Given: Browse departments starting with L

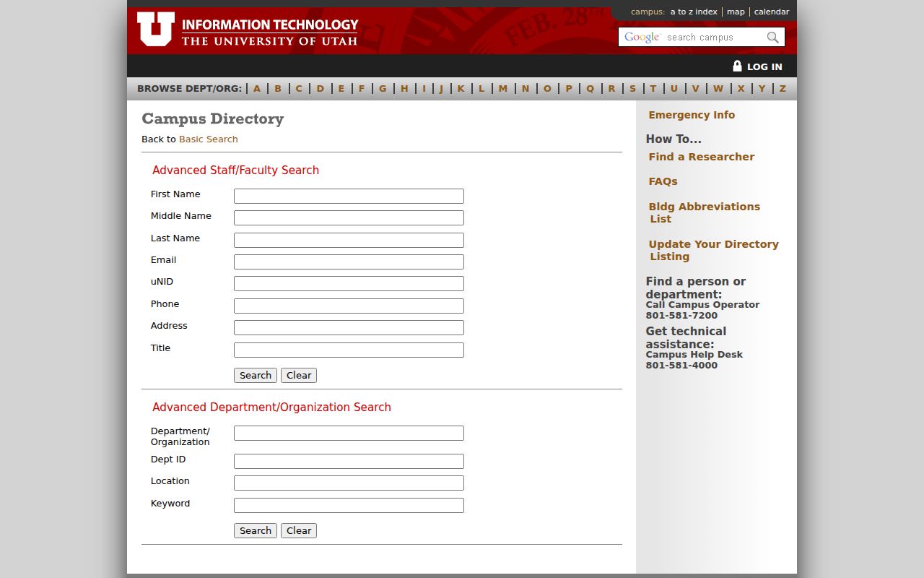Looking at the screenshot, I should coord(481,89).
